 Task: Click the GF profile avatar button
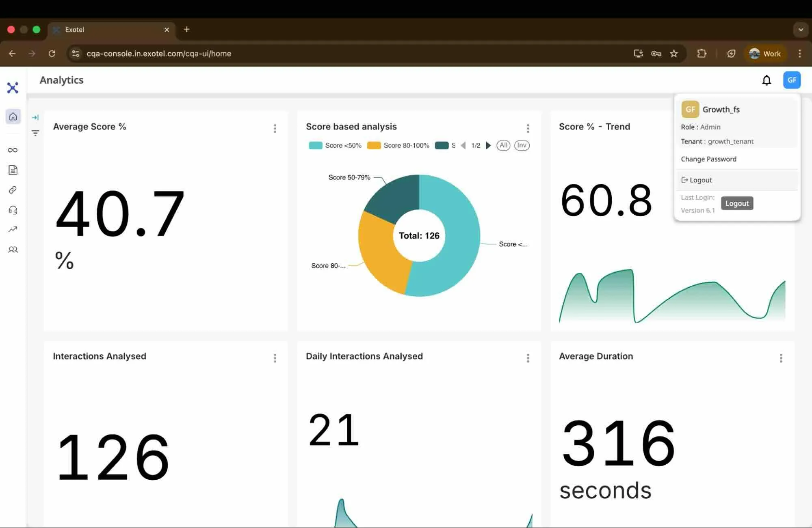792,80
